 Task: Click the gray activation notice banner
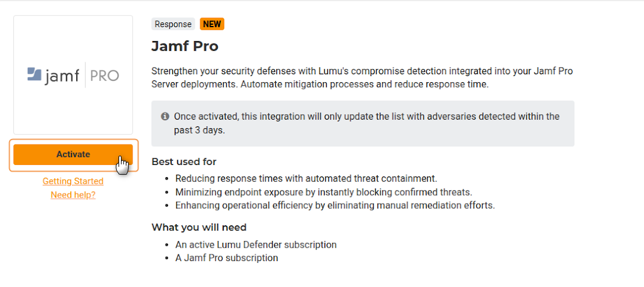[x=363, y=123]
